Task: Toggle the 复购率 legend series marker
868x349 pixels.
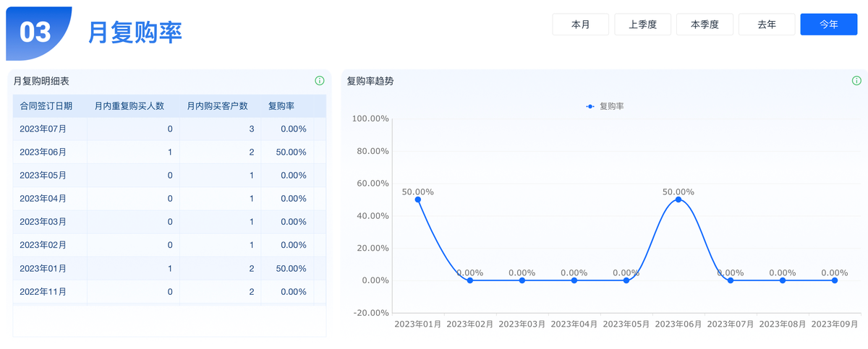Action: tap(591, 106)
